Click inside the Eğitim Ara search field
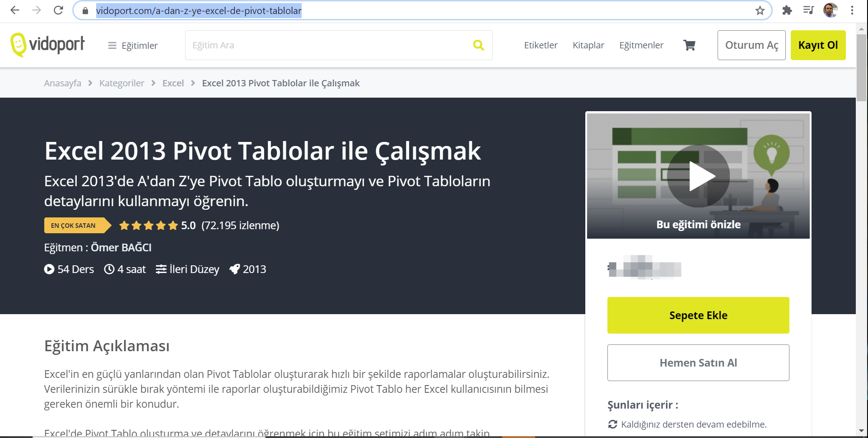The width and height of the screenshot is (868, 438). (x=316, y=45)
